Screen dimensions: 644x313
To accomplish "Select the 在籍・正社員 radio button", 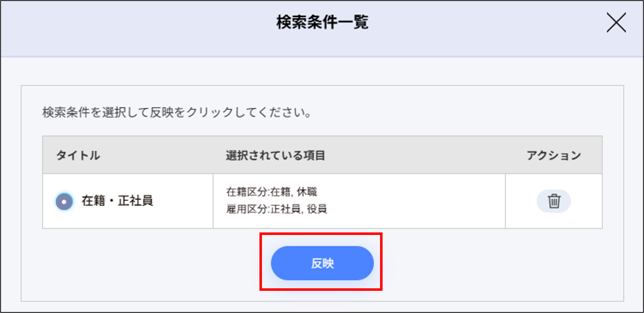I will point(64,202).
